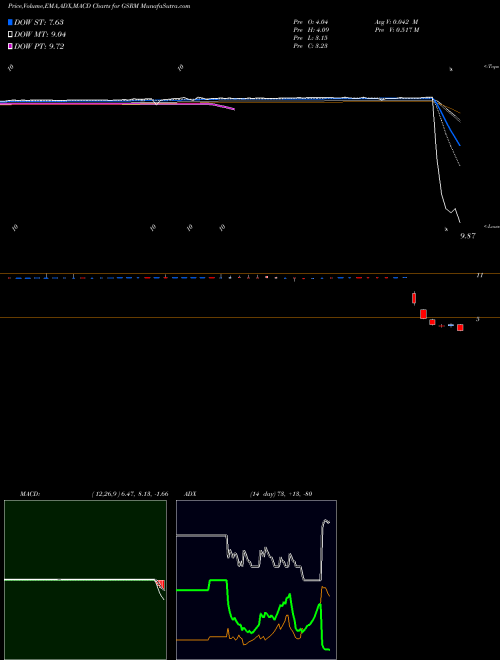Click the 9.87 price label under the chart
Screen dimensions: 500x660
click(468, 236)
